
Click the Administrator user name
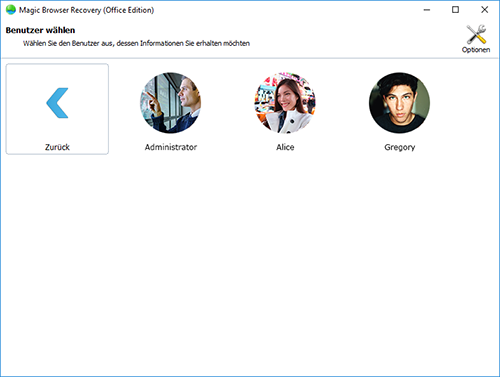click(171, 147)
